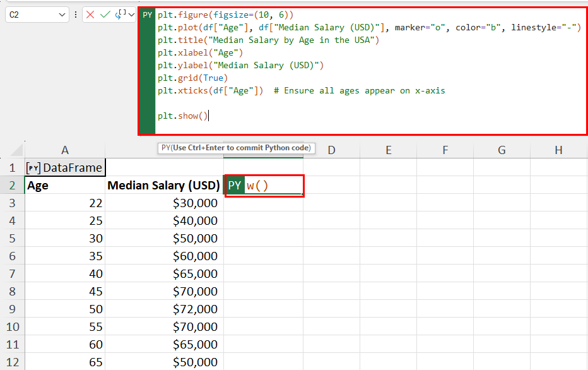Select column G header
The height and width of the screenshot is (370, 588).
(502, 150)
